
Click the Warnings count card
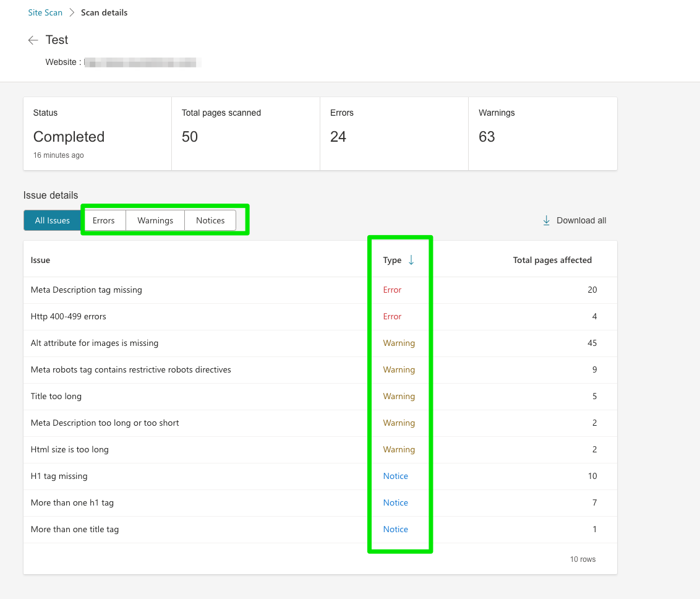[542, 134]
